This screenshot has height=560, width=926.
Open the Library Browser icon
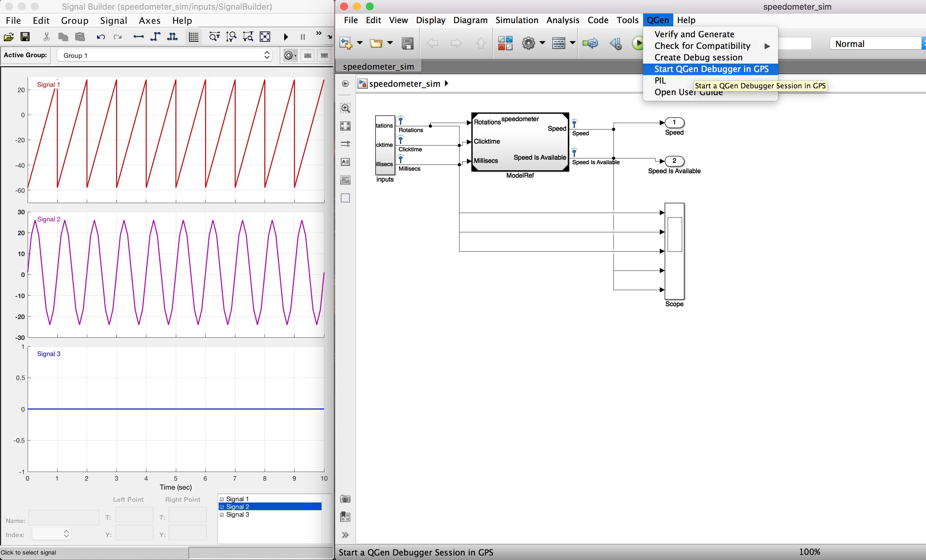[x=505, y=43]
